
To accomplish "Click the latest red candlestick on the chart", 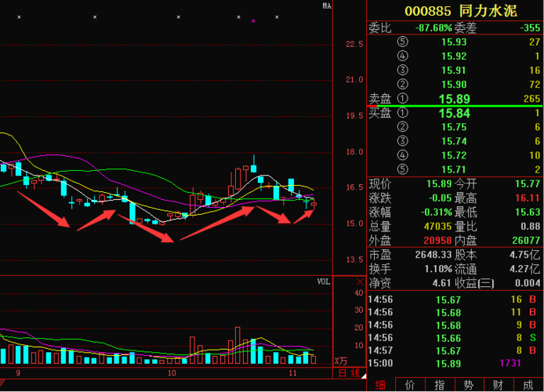I will (x=314, y=204).
